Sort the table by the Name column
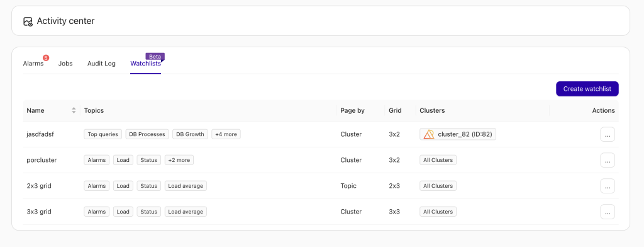 coord(74,110)
